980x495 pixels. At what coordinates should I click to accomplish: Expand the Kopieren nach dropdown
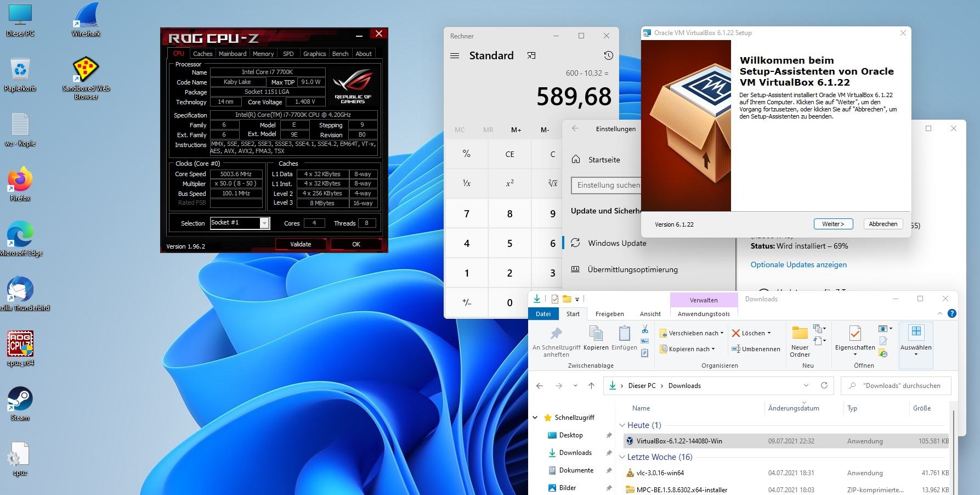(713, 349)
